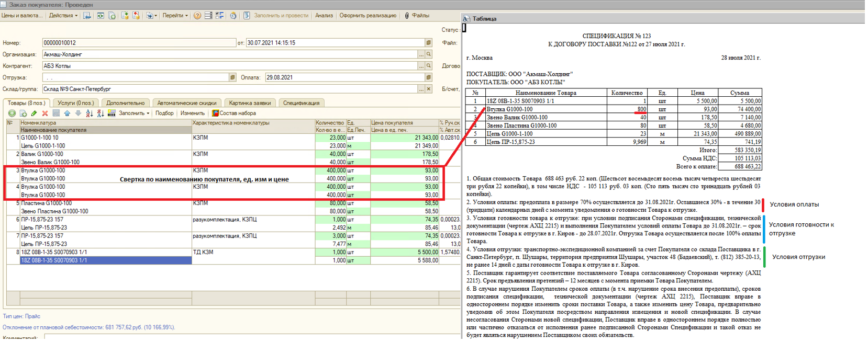Click 'Оформить реализацию' button
The image size is (868, 342).
[x=368, y=16]
